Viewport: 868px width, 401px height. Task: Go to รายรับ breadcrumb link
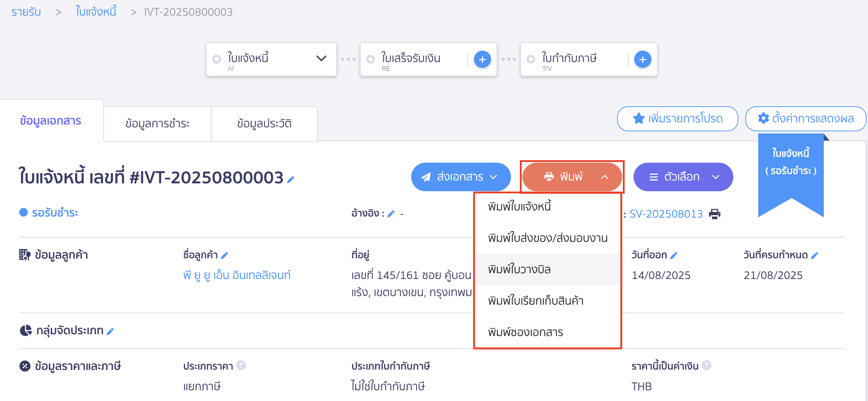click(26, 12)
